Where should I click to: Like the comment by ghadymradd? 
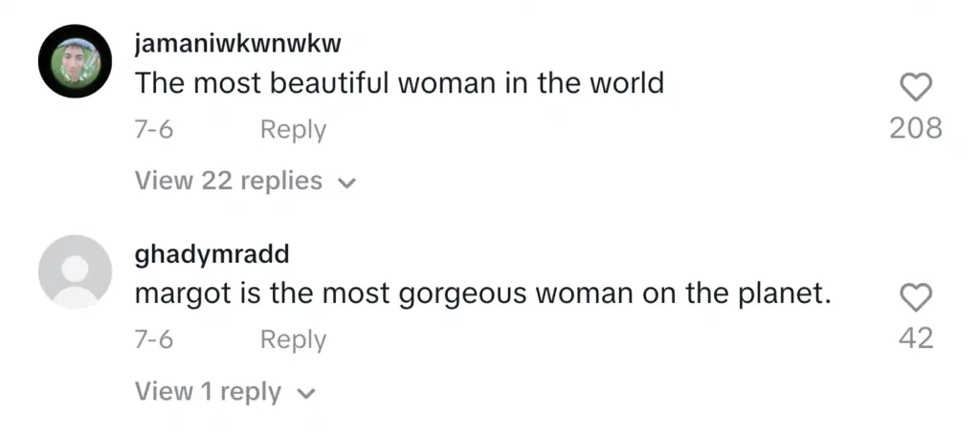coord(916,299)
